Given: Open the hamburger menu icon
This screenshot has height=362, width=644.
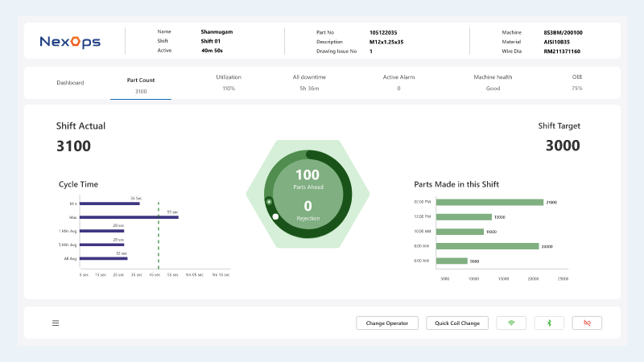Looking at the screenshot, I should point(56,323).
